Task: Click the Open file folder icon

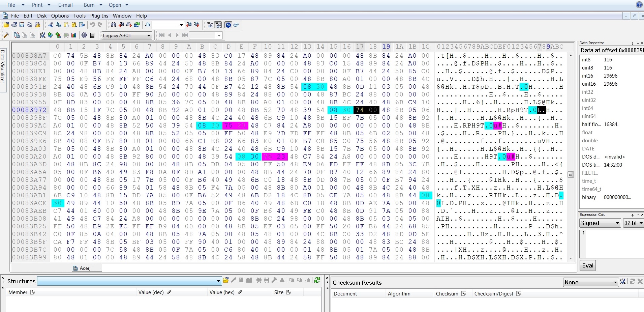Action: pos(6,25)
